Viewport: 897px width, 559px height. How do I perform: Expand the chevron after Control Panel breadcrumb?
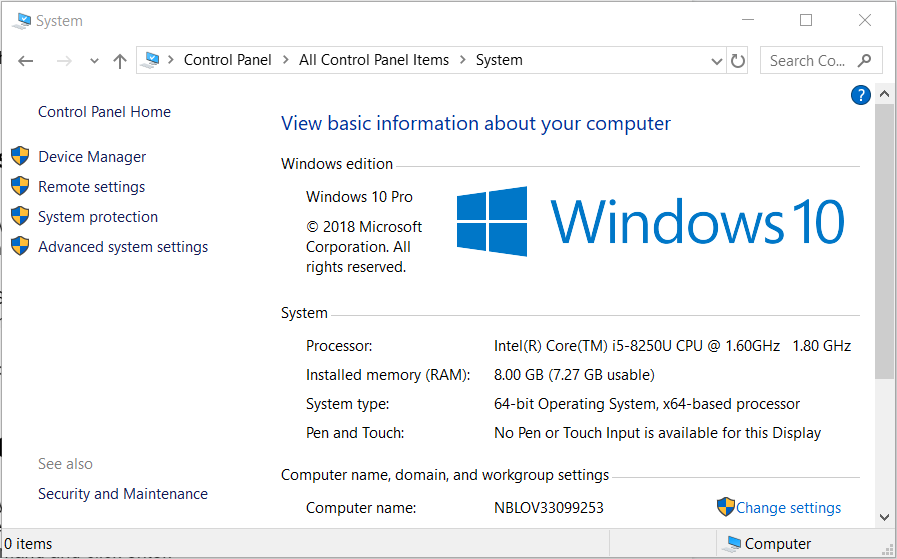[x=285, y=60]
